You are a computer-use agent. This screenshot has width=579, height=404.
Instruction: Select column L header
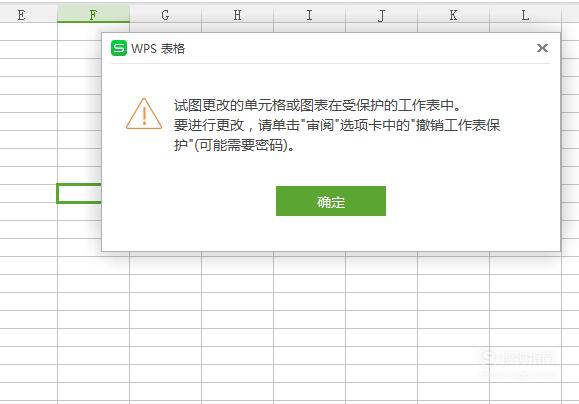tap(525, 15)
